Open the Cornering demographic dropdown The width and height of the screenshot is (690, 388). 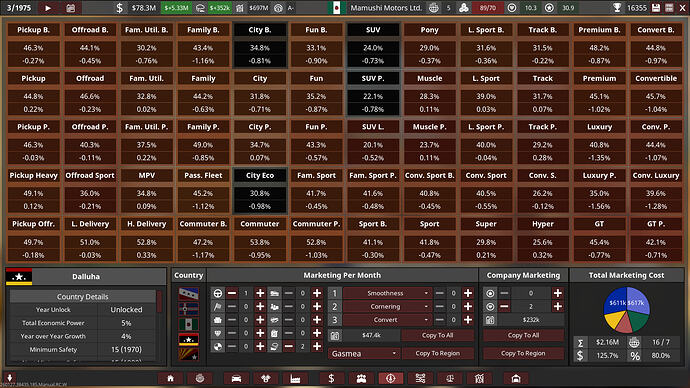pos(387,307)
